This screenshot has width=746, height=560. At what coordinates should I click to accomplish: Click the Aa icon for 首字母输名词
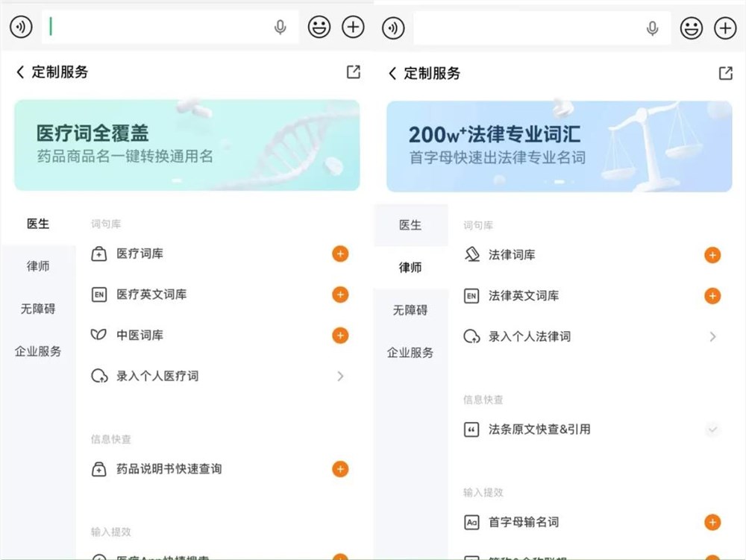point(471,522)
